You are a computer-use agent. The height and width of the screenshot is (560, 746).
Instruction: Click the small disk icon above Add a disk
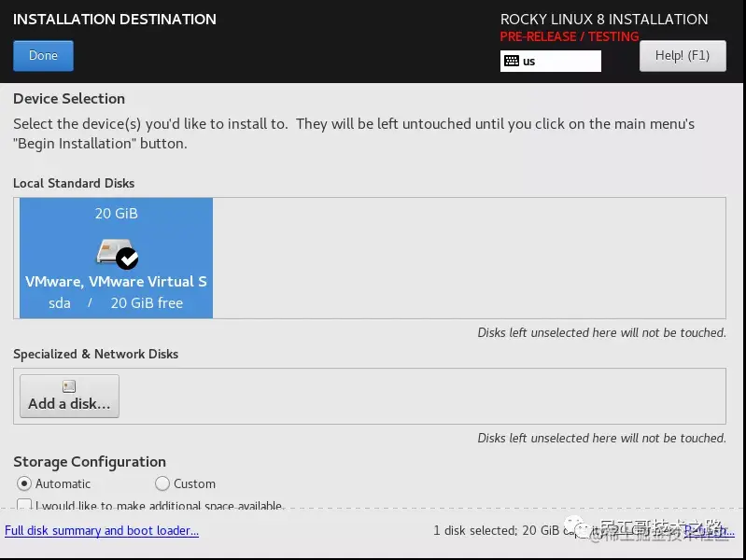pyautogui.click(x=69, y=386)
